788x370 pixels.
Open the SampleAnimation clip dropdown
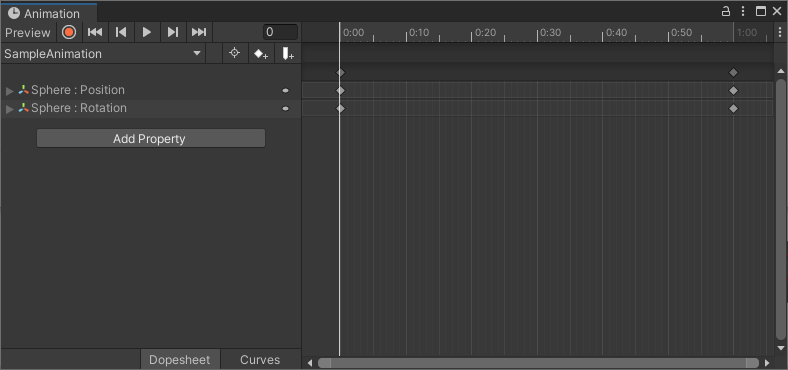pos(103,54)
